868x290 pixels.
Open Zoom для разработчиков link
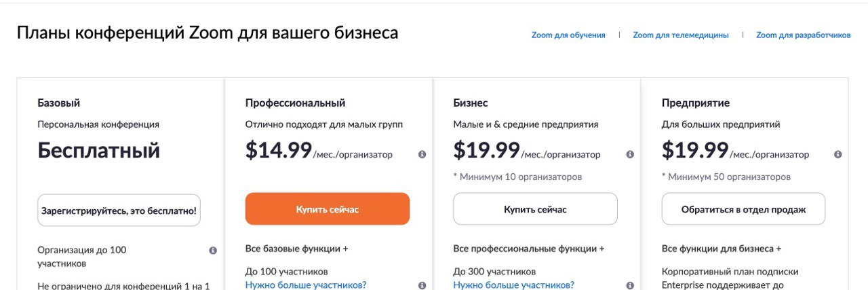(804, 35)
